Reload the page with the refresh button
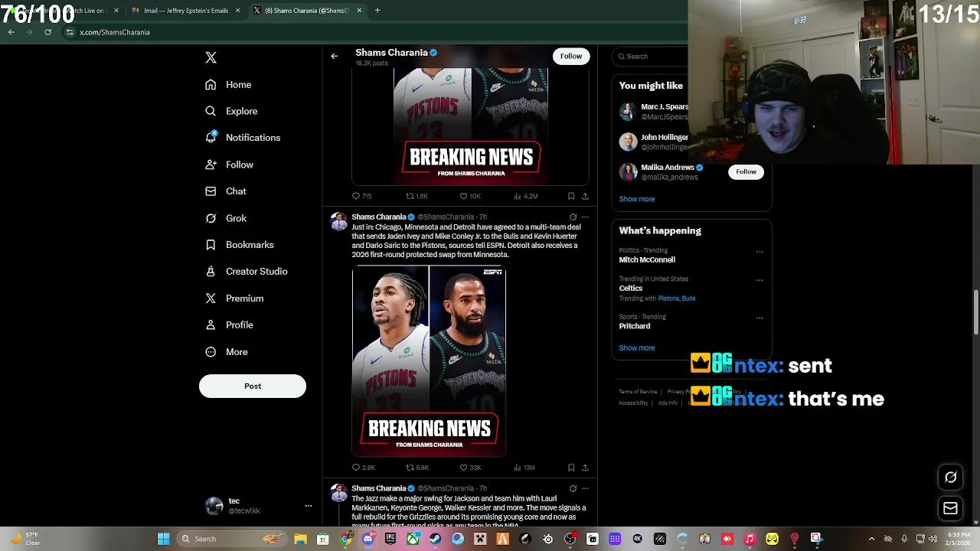980x551 pixels. coord(47,32)
